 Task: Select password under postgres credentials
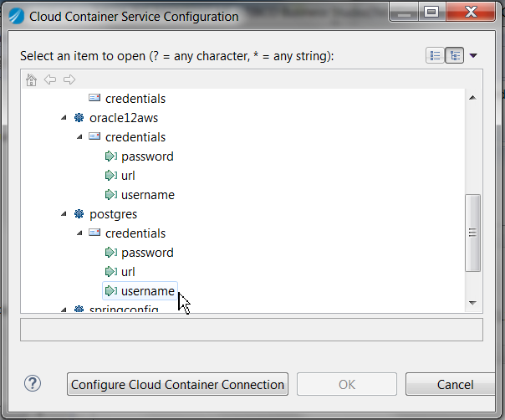coord(147,253)
